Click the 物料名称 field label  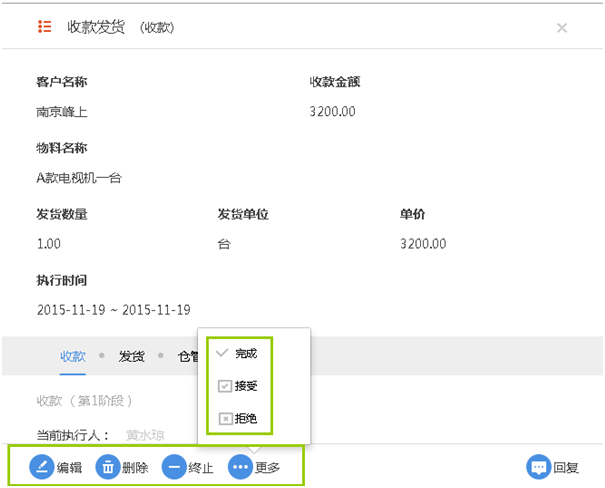62,148
